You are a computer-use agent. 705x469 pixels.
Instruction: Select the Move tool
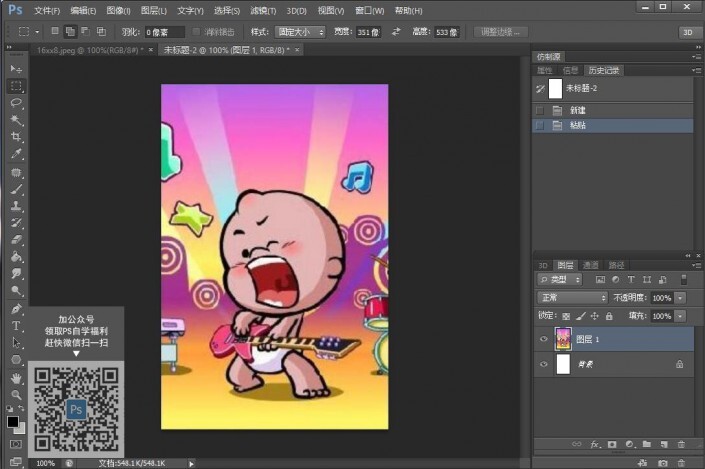tap(16, 68)
